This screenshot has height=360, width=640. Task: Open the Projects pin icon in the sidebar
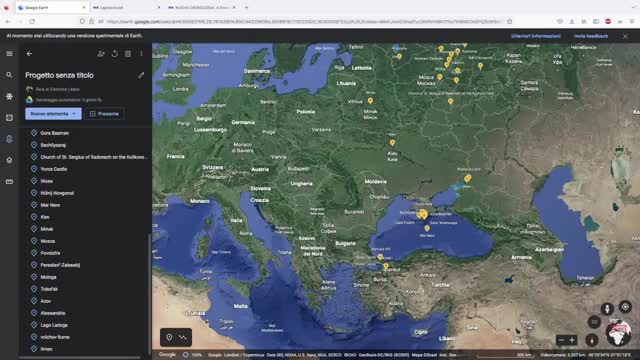[9, 139]
